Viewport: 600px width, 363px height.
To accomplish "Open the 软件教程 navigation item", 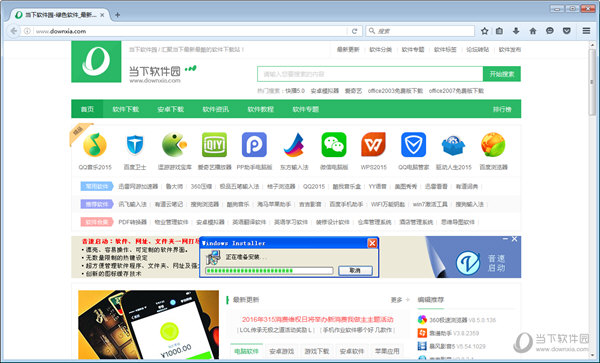I will [x=261, y=109].
